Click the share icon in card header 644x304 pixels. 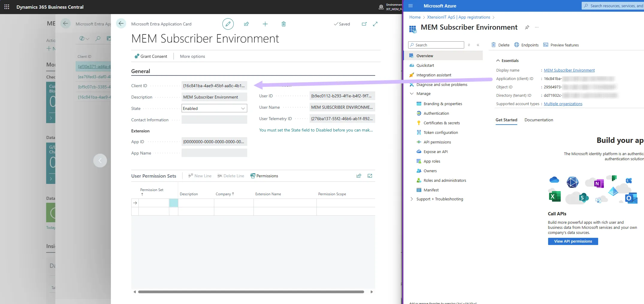click(246, 24)
